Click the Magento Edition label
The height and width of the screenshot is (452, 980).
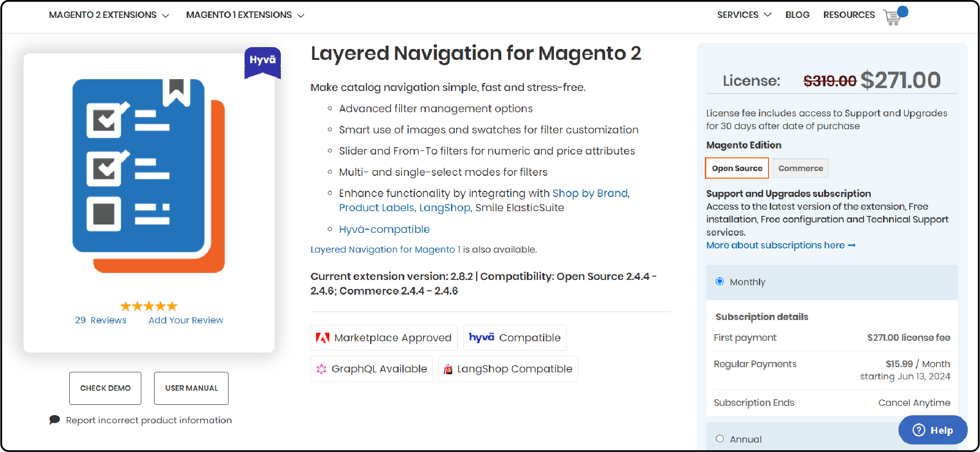pos(743,145)
